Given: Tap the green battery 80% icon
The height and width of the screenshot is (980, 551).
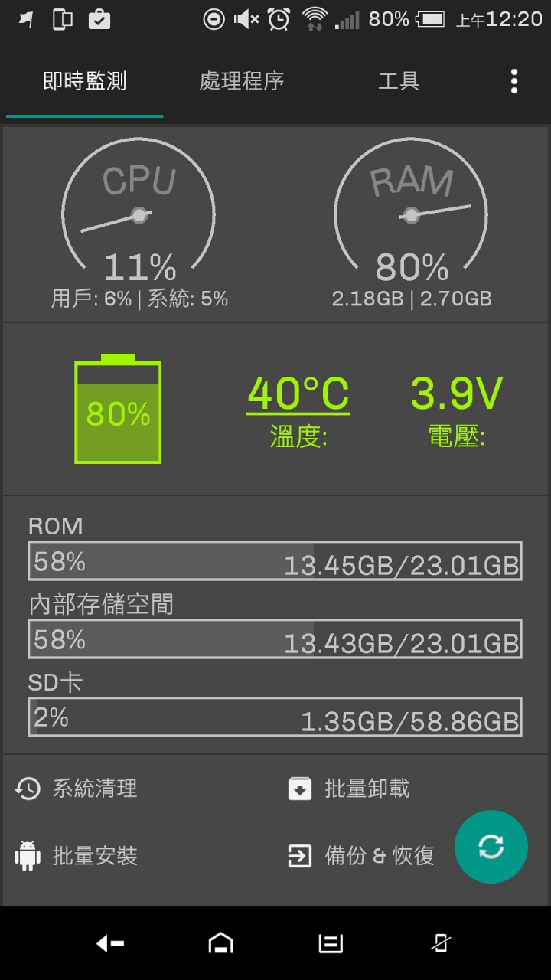Looking at the screenshot, I should 118,409.
